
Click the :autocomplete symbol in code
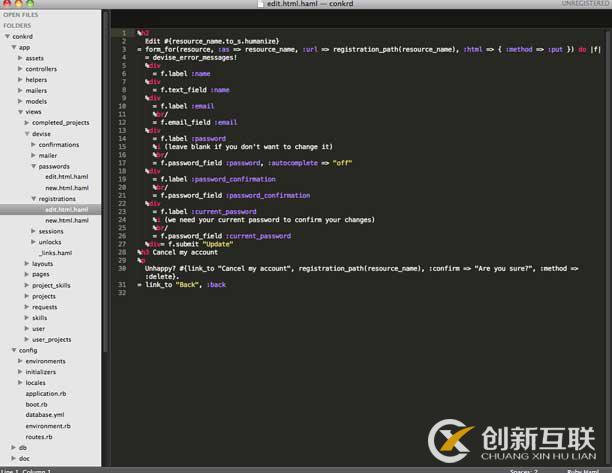[x=293, y=163]
